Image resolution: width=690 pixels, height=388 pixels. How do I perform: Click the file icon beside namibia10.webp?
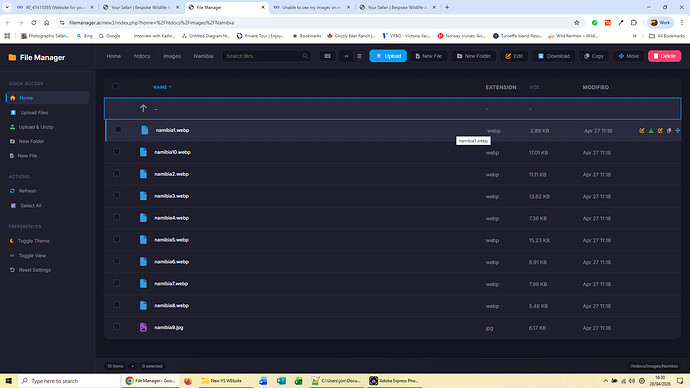click(x=143, y=152)
